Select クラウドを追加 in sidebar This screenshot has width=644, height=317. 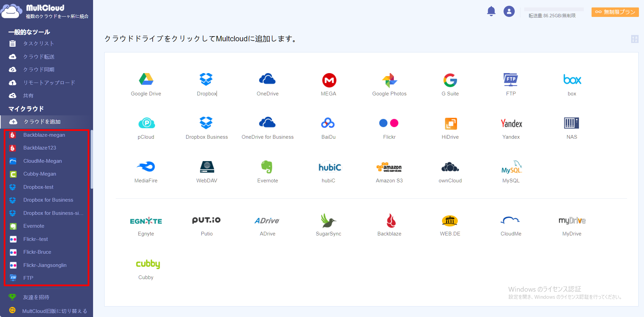(46, 121)
